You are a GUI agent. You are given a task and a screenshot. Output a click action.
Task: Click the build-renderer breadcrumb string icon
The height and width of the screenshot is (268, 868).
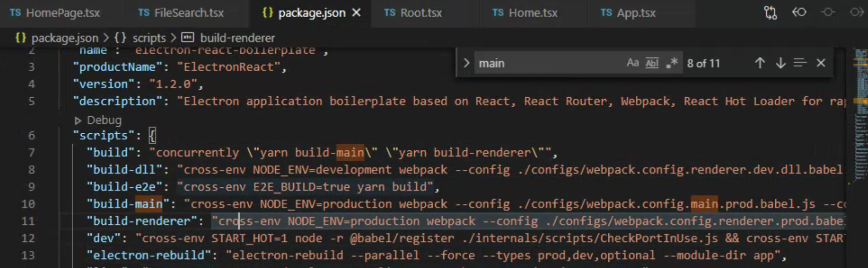coord(188,37)
